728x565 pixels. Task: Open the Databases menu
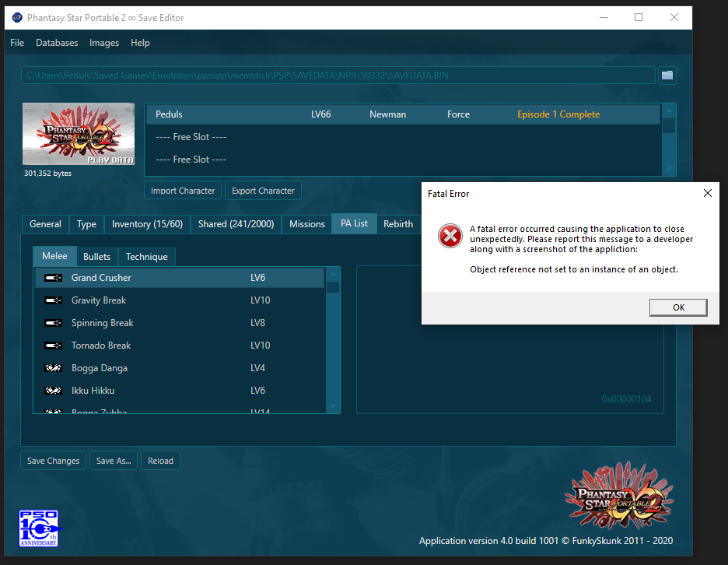pos(57,43)
